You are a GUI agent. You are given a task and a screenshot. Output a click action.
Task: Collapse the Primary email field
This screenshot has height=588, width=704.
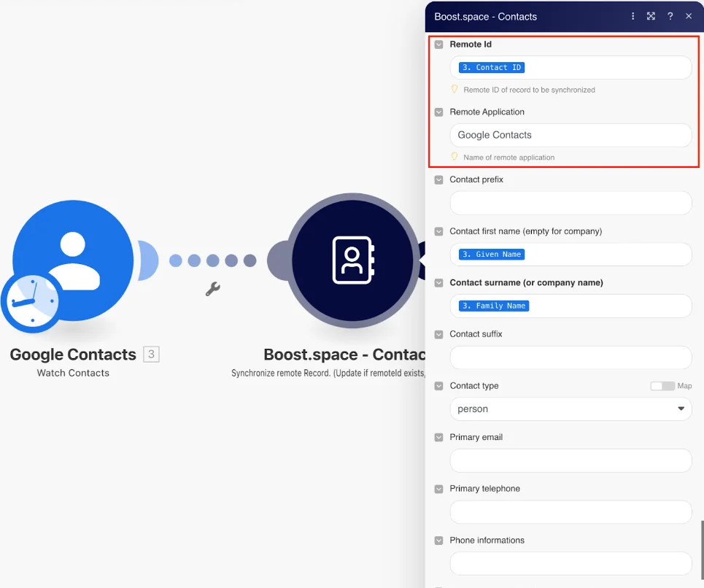point(438,438)
